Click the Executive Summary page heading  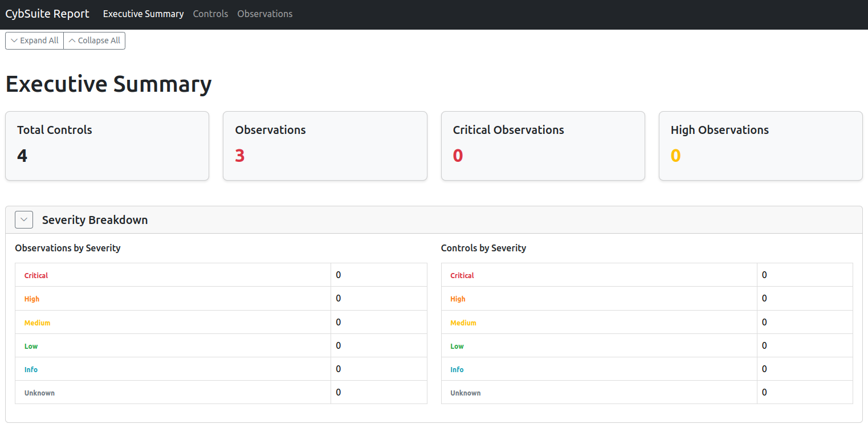coord(108,84)
